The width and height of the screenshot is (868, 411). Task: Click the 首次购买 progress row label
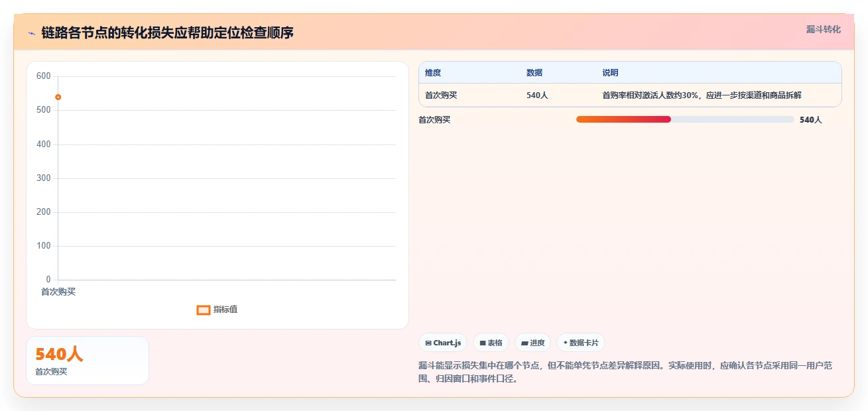(434, 120)
